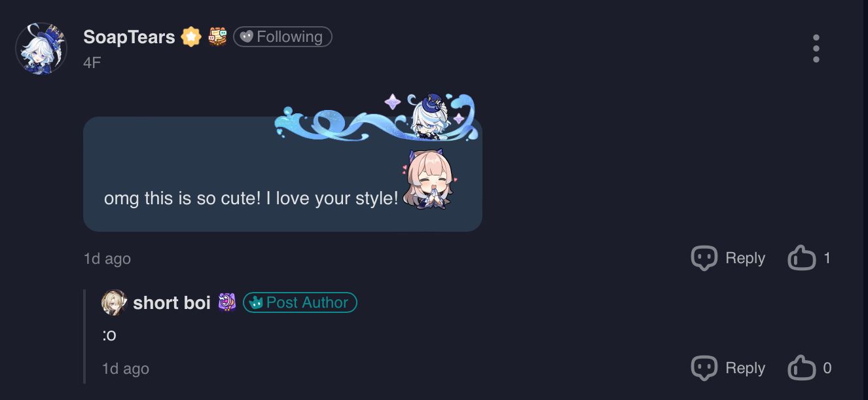Click like count 1 on the comment
The width and height of the screenshot is (868, 400).
click(827, 258)
